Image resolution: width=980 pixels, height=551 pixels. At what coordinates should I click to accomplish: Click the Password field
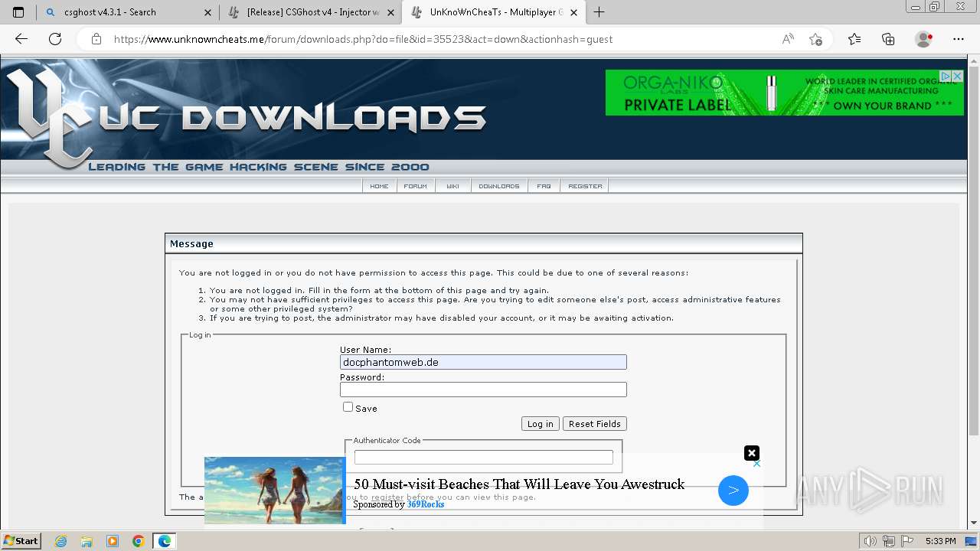(483, 390)
